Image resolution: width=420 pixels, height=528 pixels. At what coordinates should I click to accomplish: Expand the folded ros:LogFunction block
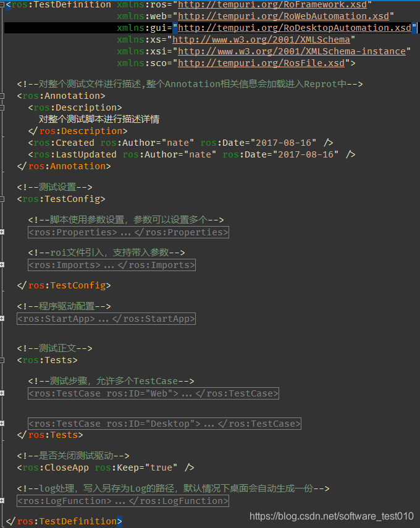(x=2, y=501)
